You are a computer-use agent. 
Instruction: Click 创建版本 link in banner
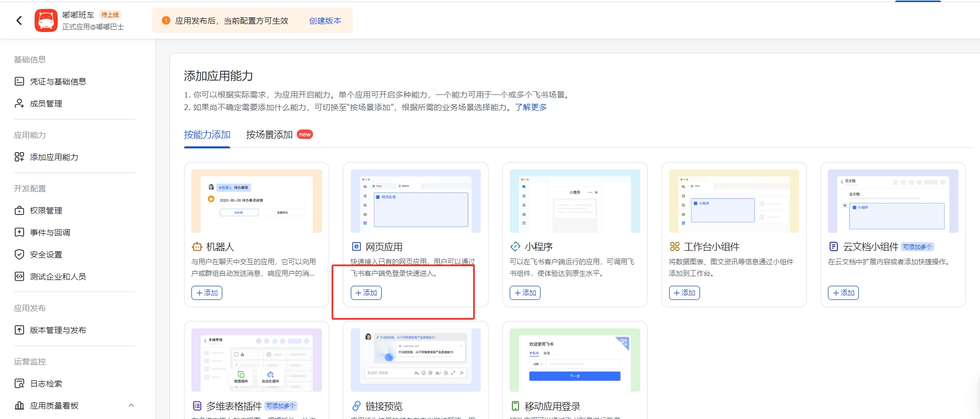pos(325,20)
